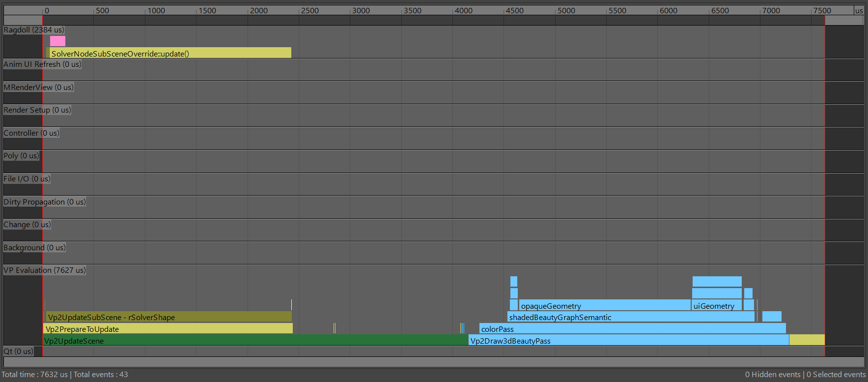Click the 4000 mark on the time ruler
The image size is (868, 382).
click(463, 10)
